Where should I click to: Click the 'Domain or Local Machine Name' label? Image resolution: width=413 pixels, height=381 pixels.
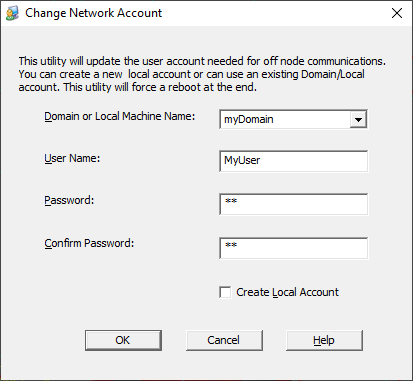tap(120, 116)
